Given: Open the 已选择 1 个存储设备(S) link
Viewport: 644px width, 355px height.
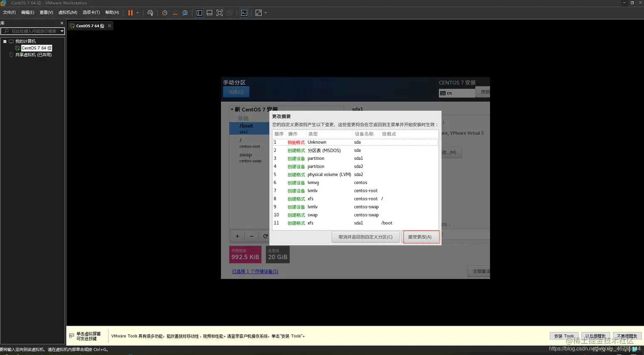Looking at the screenshot, I should pyautogui.click(x=255, y=271).
